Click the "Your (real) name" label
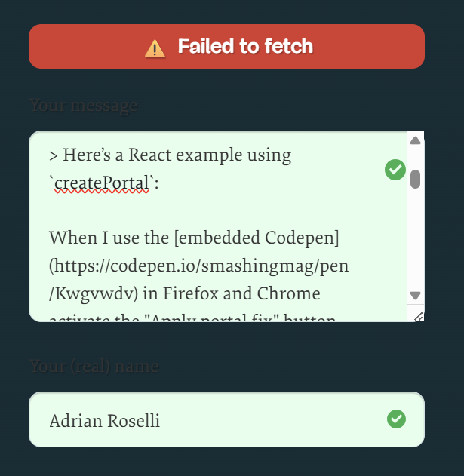The image size is (464, 476). click(94, 367)
